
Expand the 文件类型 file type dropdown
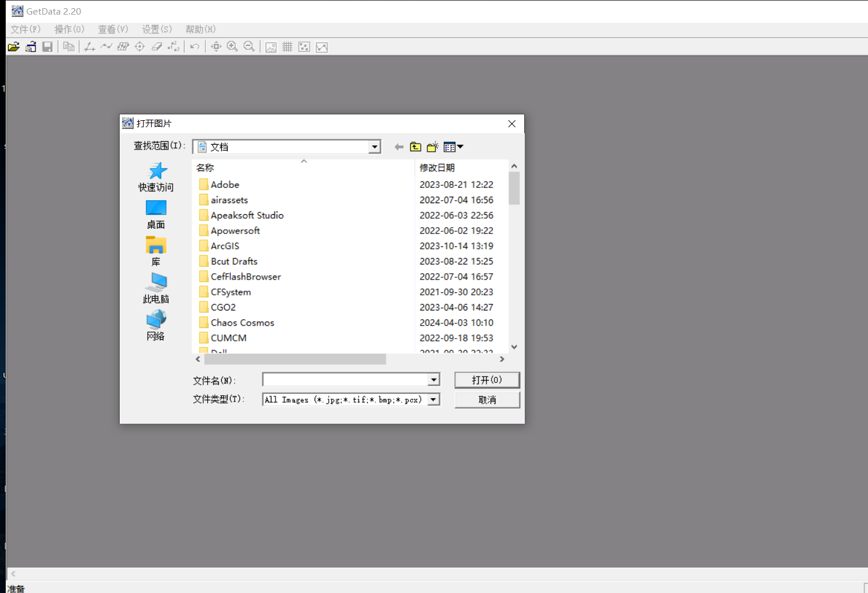434,400
